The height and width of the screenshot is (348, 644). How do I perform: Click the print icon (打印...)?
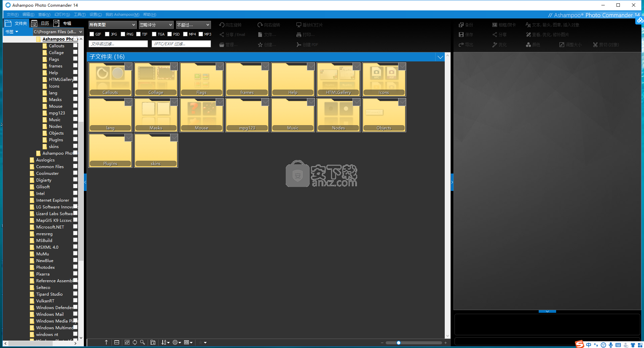point(299,35)
